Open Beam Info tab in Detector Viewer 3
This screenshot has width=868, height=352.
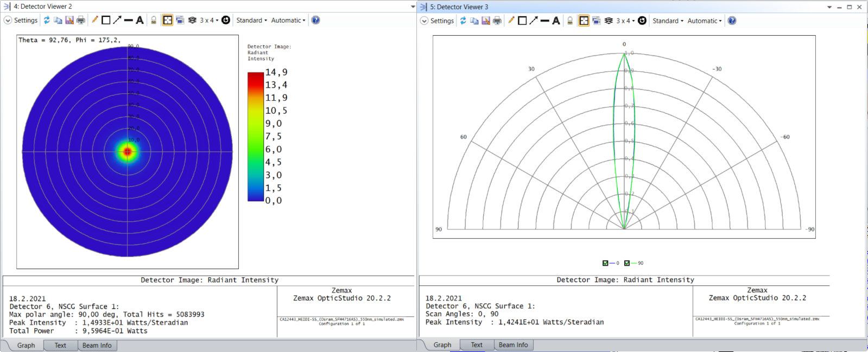514,344
